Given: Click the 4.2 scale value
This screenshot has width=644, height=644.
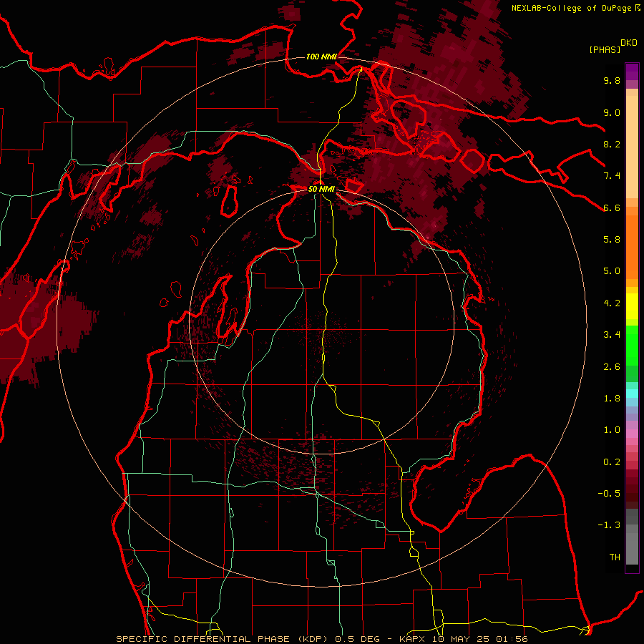Looking at the screenshot, I should (612, 303).
